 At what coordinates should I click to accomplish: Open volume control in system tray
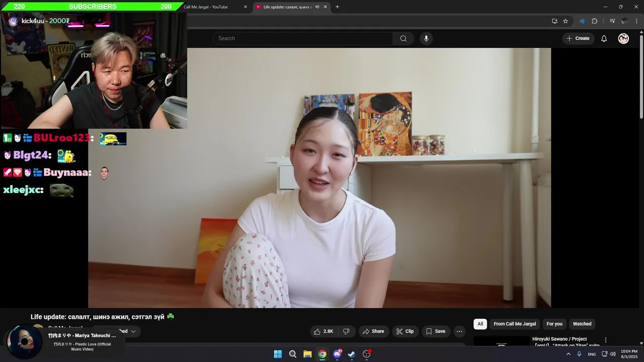613,354
